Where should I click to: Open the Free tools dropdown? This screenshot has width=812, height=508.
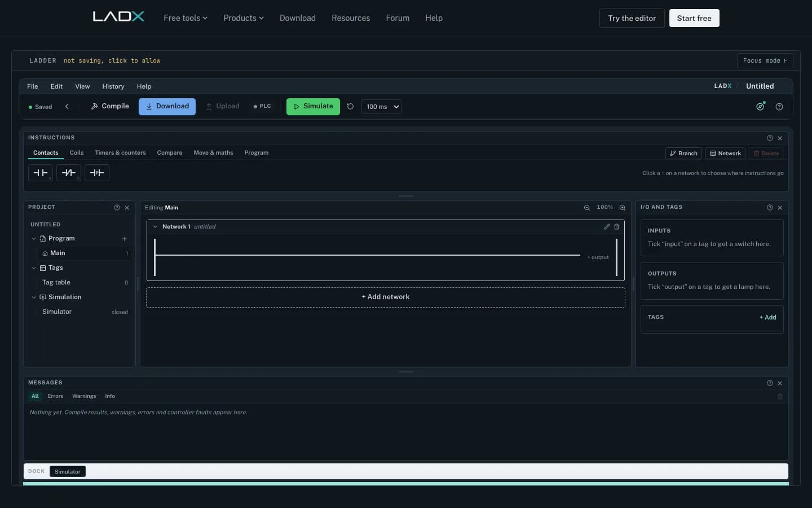point(186,18)
